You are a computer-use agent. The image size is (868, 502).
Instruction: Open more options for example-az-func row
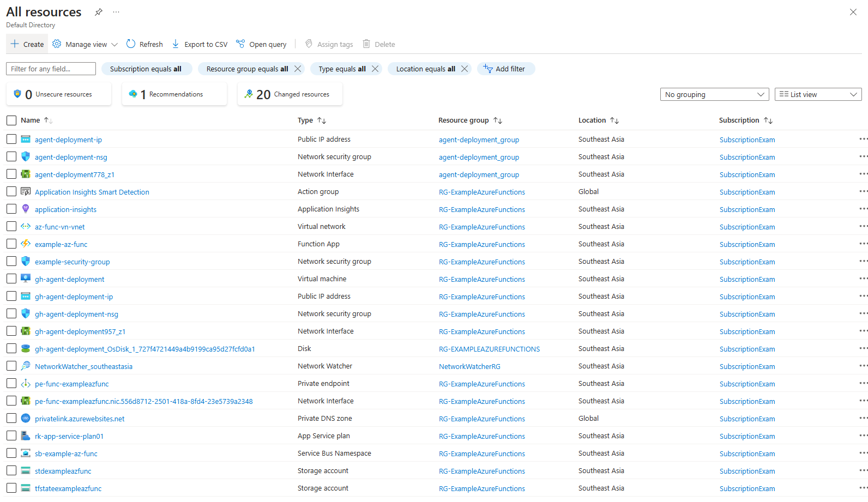coord(863,244)
